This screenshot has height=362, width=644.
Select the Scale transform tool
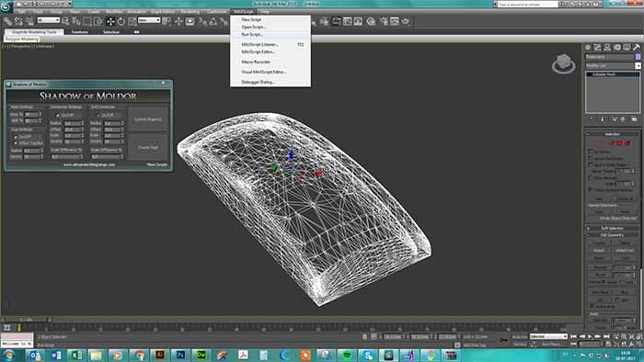coord(132,21)
